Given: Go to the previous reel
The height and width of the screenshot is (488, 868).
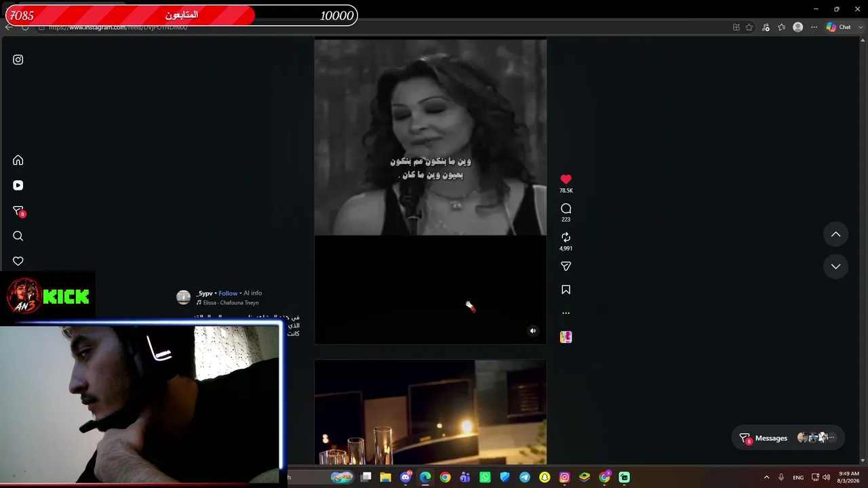Looking at the screenshot, I should tap(835, 235).
